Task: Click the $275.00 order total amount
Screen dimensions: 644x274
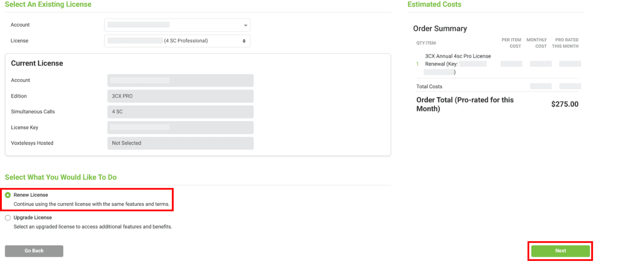Action: [565, 104]
